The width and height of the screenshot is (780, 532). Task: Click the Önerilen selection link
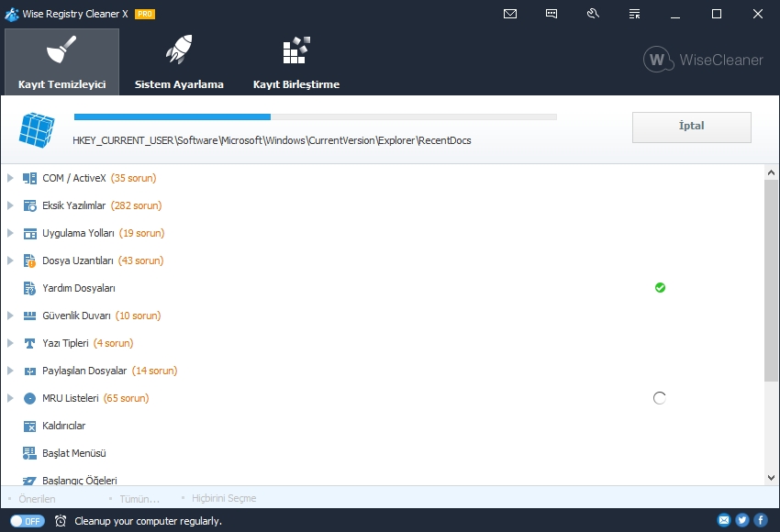pyautogui.click(x=37, y=499)
